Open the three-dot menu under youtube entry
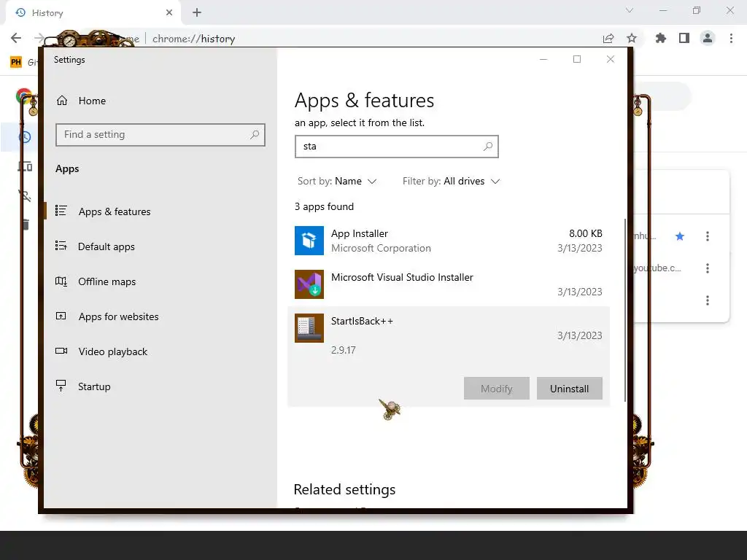747x560 pixels. point(708,300)
